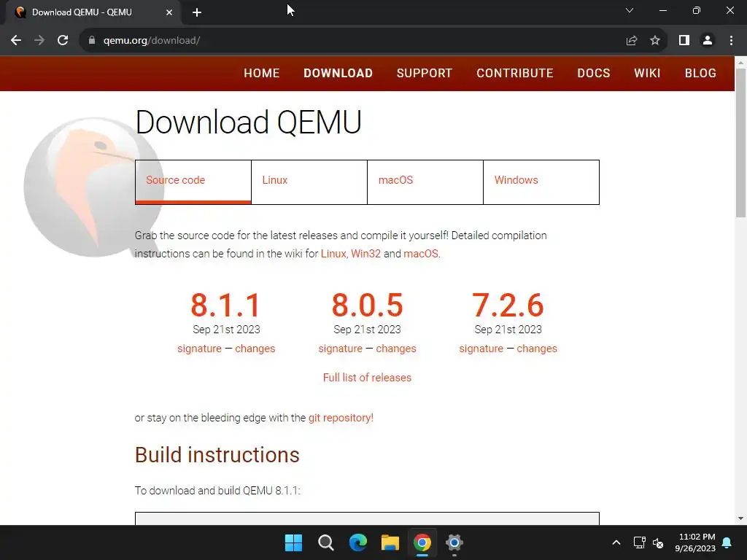Open DOWNLOAD in site navigation
747x560 pixels.
[338, 74]
